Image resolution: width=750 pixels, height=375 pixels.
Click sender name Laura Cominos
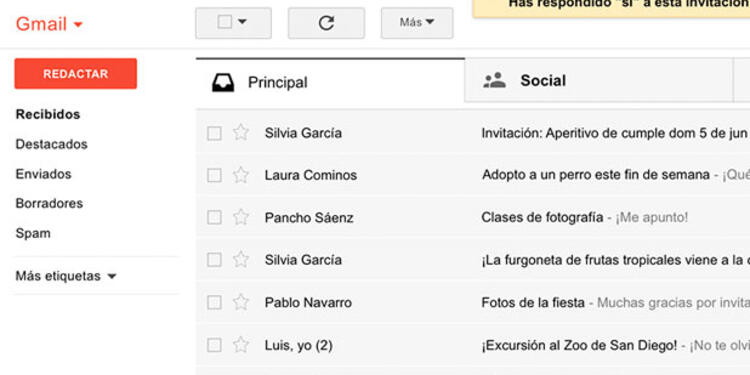pos(311,176)
